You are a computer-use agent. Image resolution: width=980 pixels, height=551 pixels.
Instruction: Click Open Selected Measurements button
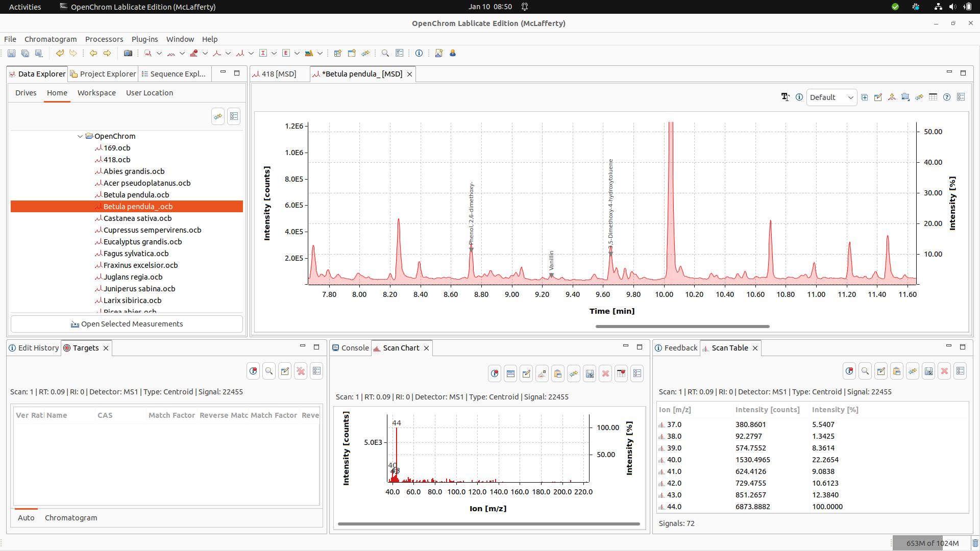(x=127, y=323)
